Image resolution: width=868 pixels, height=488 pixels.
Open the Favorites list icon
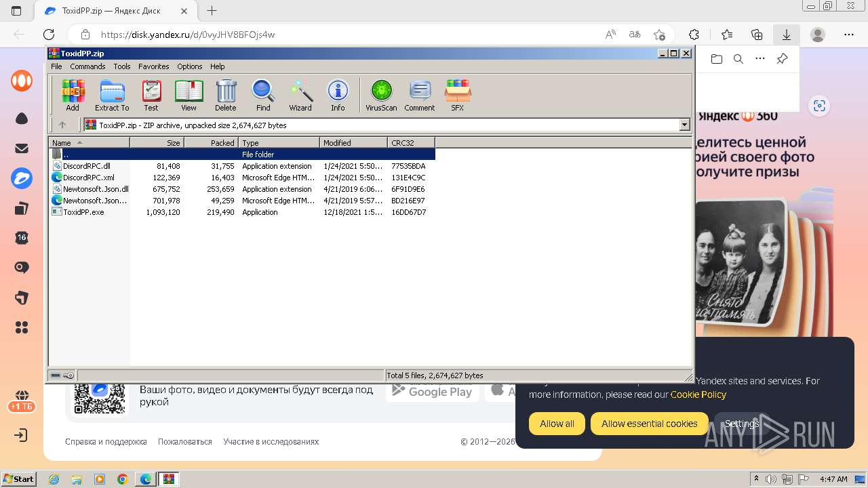pyautogui.click(x=727, y=35)
